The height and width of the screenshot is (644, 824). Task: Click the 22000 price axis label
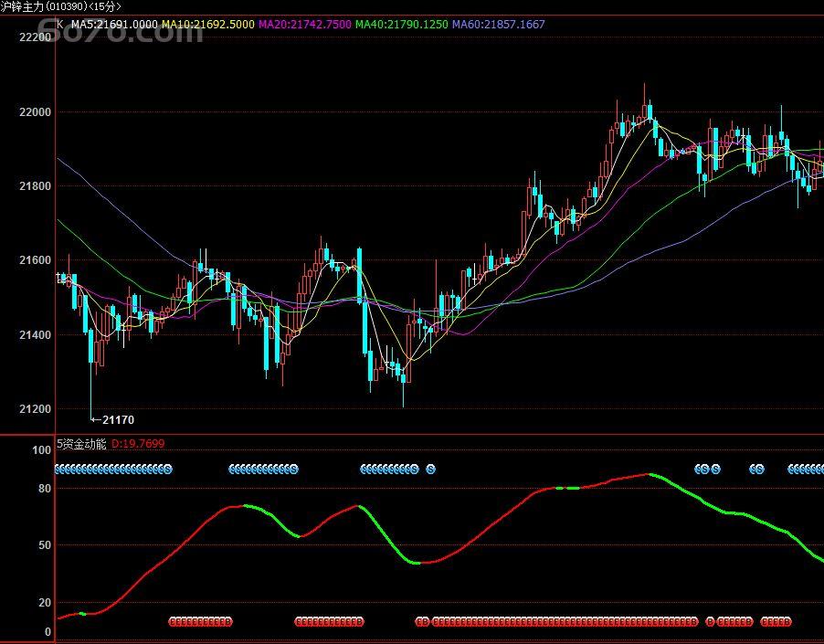point(35,111)
